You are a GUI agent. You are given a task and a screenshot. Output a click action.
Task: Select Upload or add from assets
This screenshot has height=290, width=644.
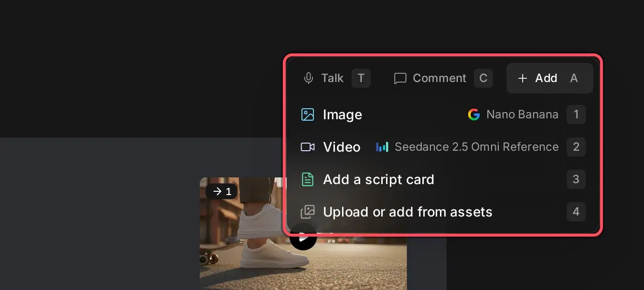click(x=443, y=212)
